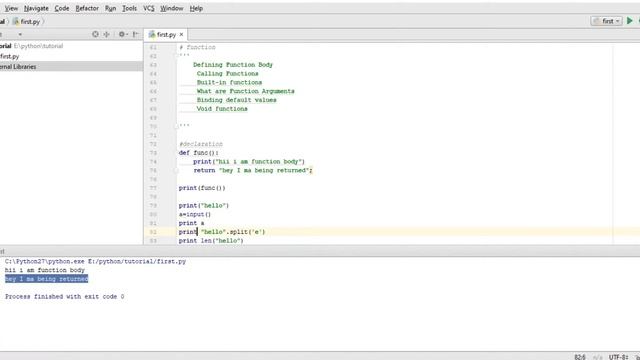Click the lock icon in status bar
Screen dimensions: 640x360
coord(638,357)
